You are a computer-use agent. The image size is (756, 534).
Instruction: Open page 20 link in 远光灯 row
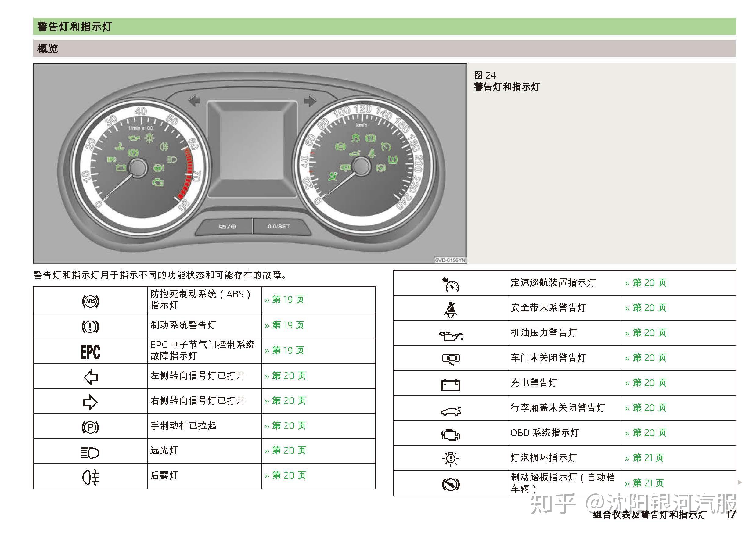coord(285,451)
